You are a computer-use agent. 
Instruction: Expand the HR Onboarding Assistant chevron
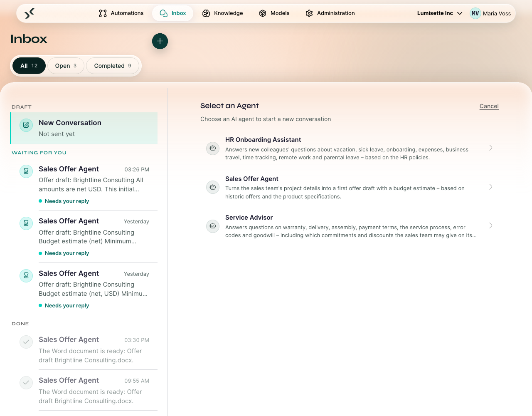pos(491,148)
